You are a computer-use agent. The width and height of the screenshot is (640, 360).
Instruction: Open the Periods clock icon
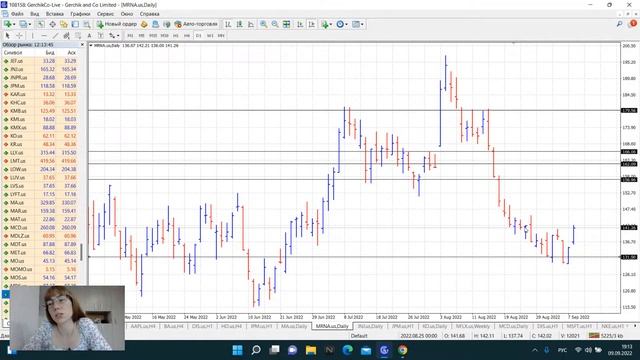click(x=340, y=24)
